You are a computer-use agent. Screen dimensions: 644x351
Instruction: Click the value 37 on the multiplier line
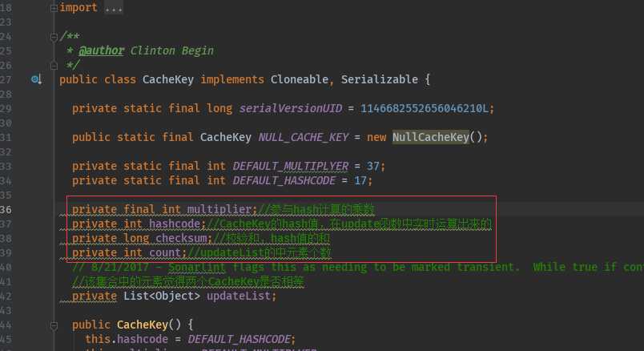[x=373, y=166]
